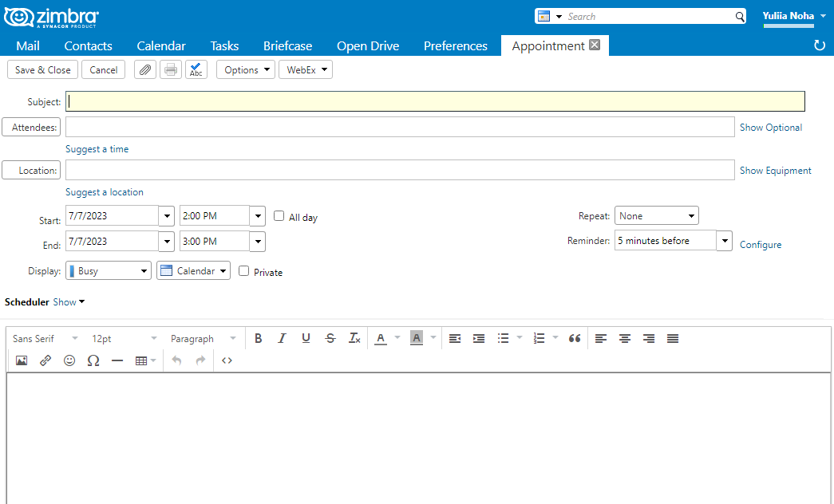
Task: Insert an image in editor
Action: coord(22,360)
